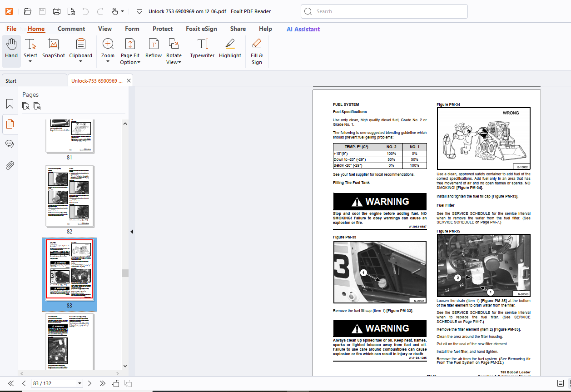Image resolution: width=571 pixels, height=392 pixels.
Task: Open the Fill & Sign tool
Action: [x=257, y=51]
